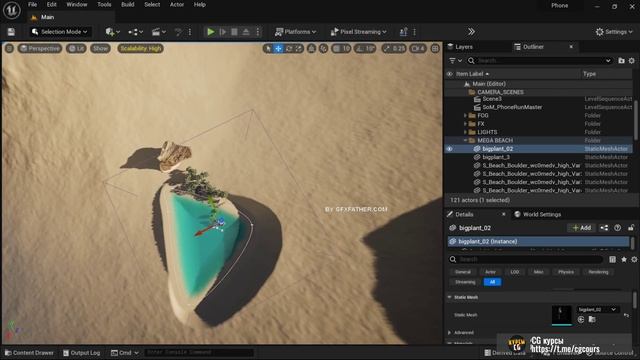Screen dimensions: 640x360
Task: Select the Scale tool
Action: (299, 49)
